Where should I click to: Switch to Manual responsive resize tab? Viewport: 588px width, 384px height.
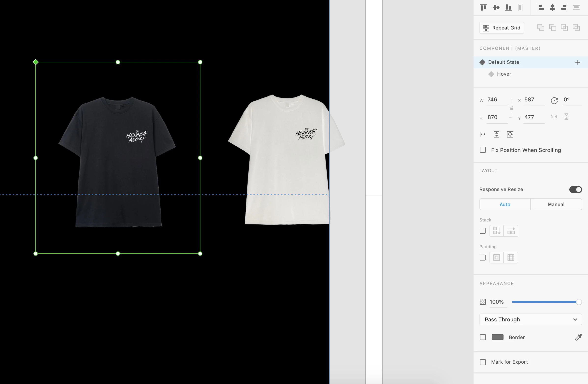pyautogui.click(x=556, y=205)
